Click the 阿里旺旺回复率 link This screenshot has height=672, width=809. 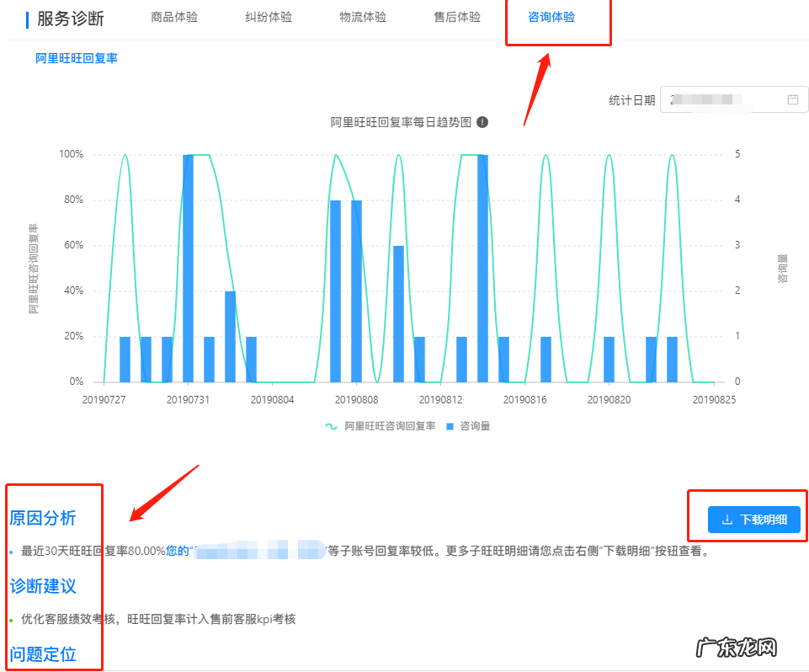(76, 60)
